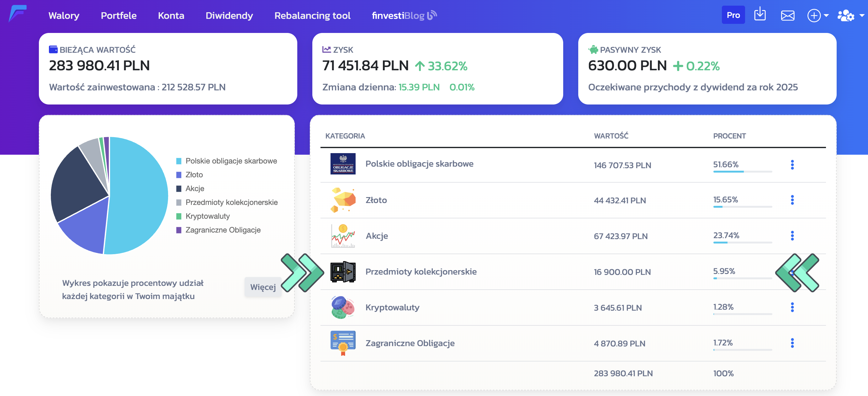
Task: Open three-dot menu for Polskie obligacje skarbowe
Action: [792, 165]
